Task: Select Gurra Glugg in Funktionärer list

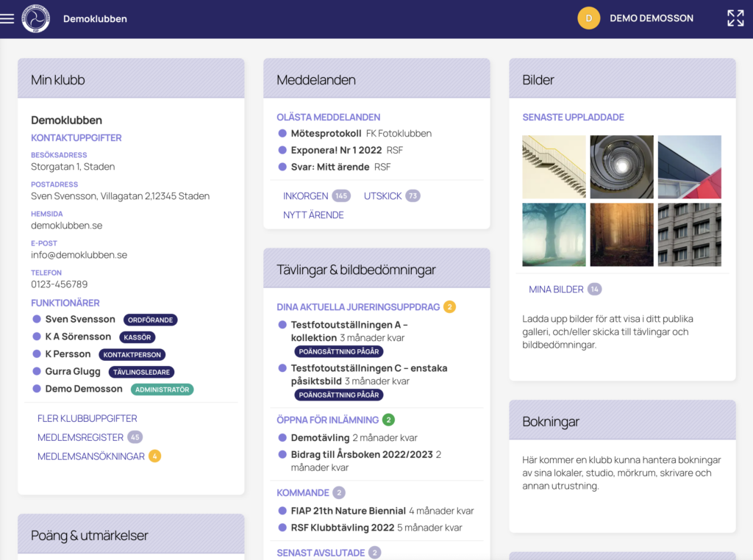Action: (73, 371)
